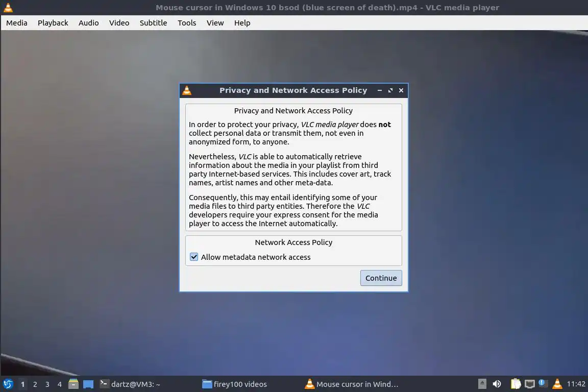Click the VLC tray icon
Viewport: 588px width, 392px height.
pos(557,384)
